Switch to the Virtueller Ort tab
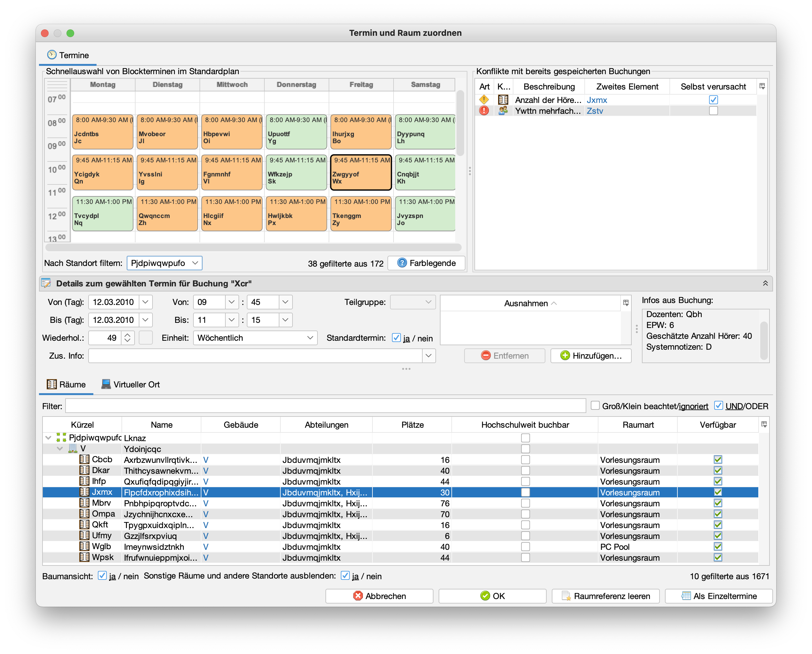812x654 pixels. [x=131, y=384]
